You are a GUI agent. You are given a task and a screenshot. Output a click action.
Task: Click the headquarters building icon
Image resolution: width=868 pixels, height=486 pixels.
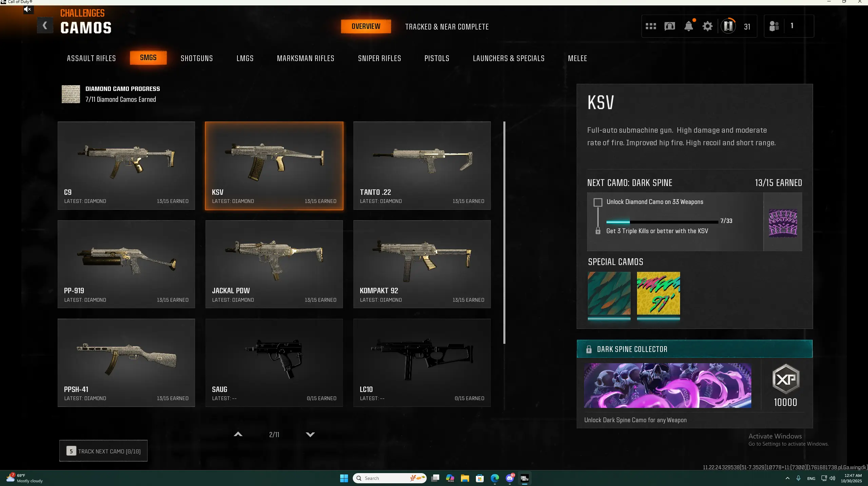coord(670,26)
